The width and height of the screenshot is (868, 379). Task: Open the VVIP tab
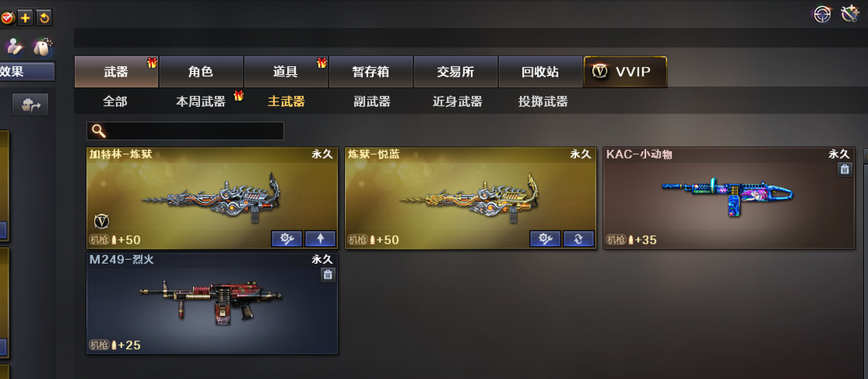625,72
